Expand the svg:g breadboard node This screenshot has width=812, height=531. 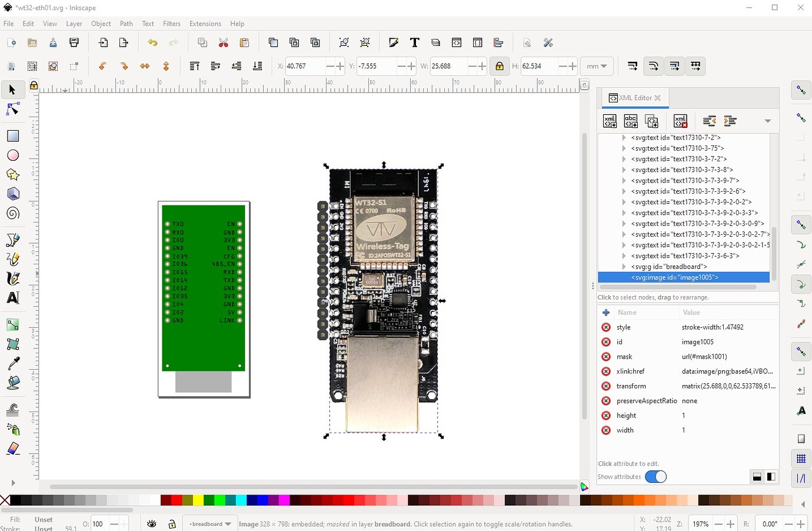coord(624,267)
